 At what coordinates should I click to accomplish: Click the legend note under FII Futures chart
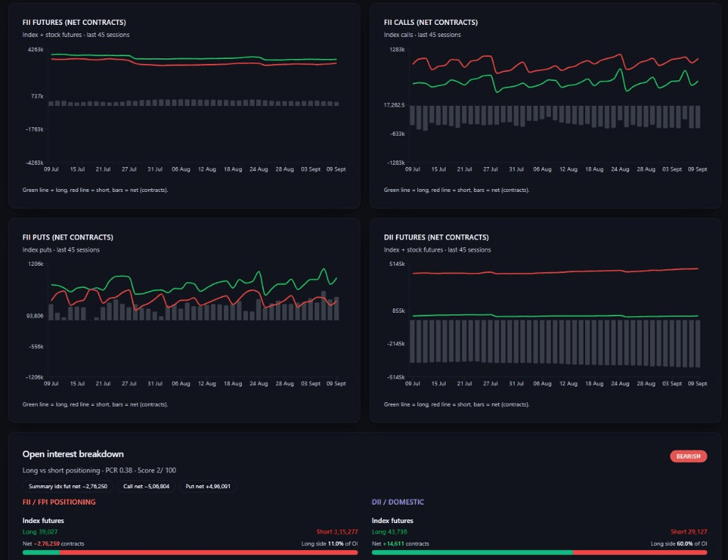point(95,190)
